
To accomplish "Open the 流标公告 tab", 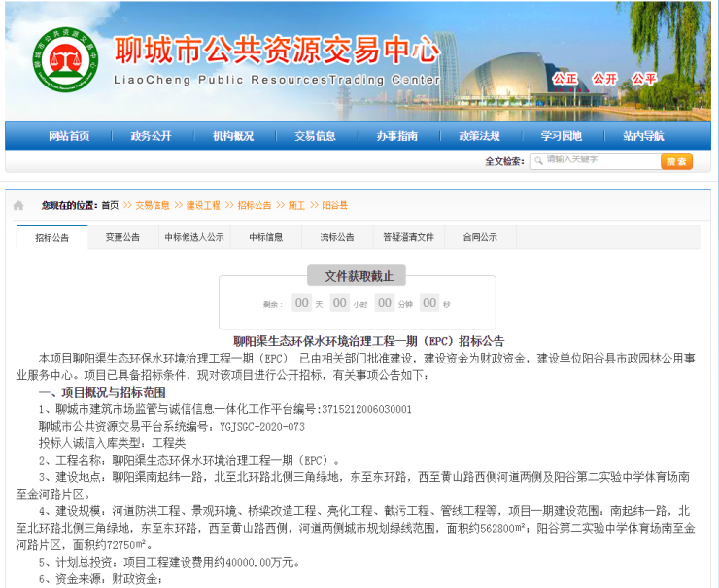I will (x=337, y=237).
